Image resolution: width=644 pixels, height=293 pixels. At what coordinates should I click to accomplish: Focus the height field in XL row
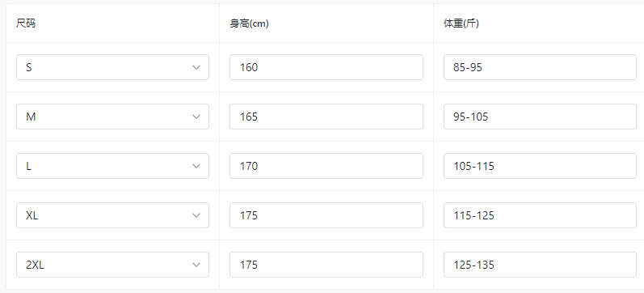point(326,215)
